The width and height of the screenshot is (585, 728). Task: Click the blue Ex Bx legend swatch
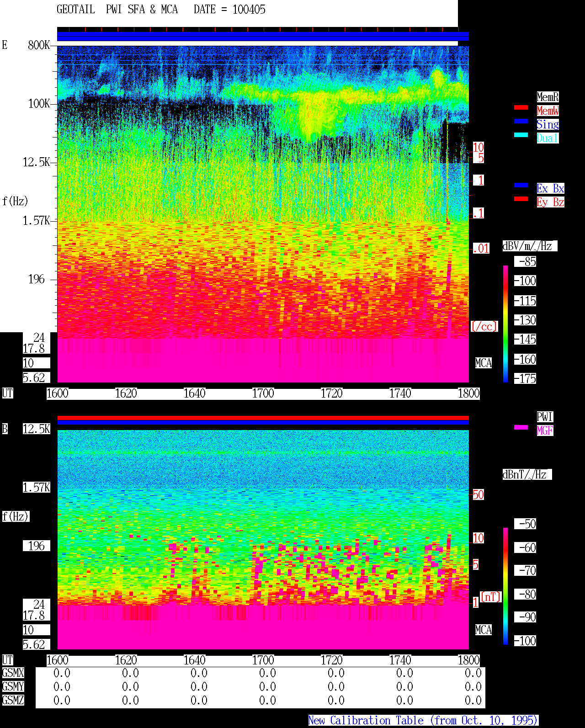coord(521,185)
